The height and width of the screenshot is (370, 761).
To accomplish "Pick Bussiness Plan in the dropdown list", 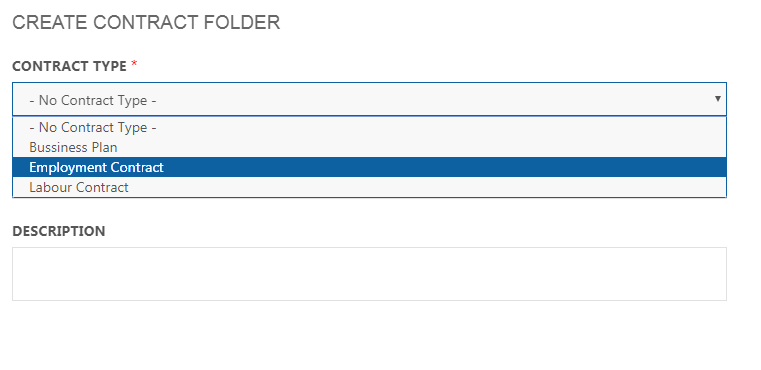I will 369,147.
